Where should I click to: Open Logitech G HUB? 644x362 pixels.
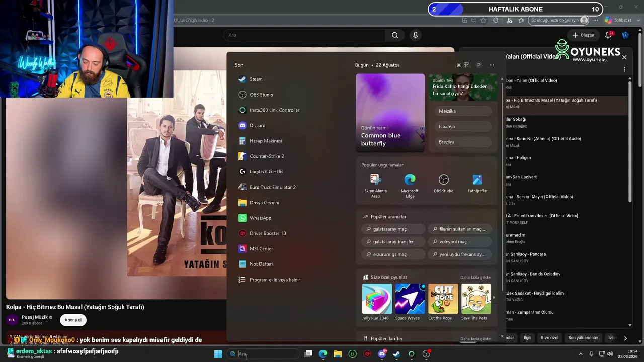click(291, 172)
